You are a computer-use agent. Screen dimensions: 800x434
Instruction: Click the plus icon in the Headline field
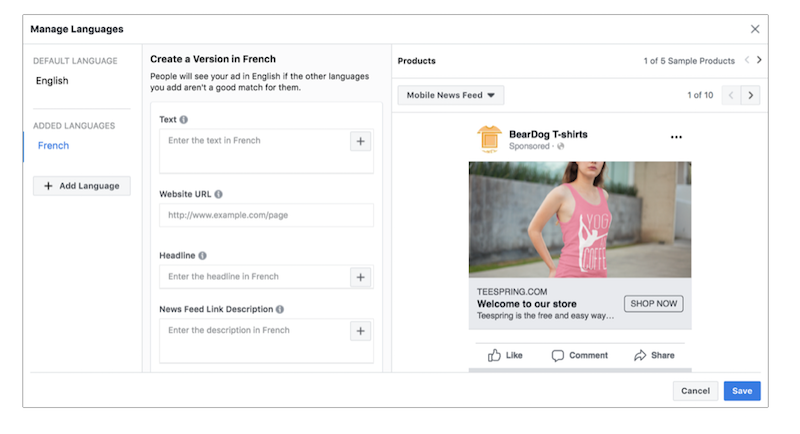pos(361,277)
